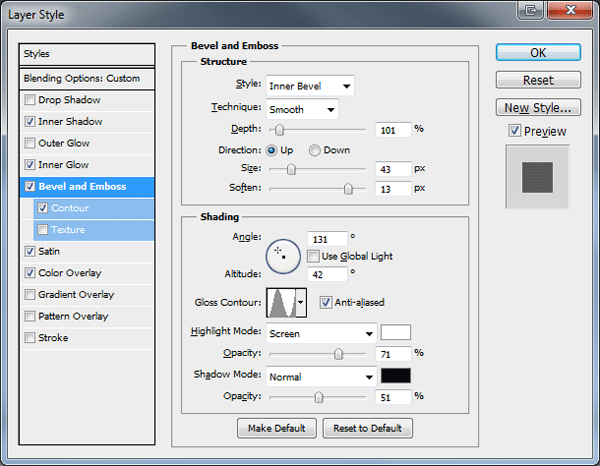Click the Highlight Opacity slider handle
The height and width of the screenshot is (466, 600).
tap(338, 354)
